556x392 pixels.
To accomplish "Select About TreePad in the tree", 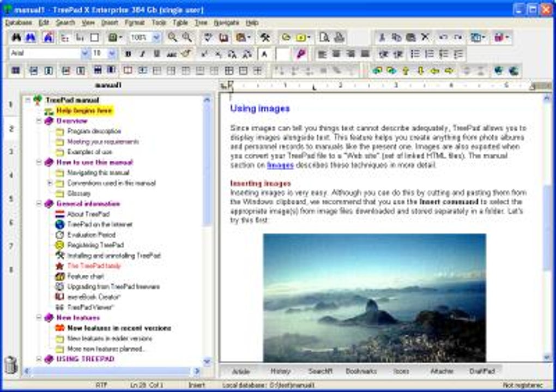I will 88,214.
